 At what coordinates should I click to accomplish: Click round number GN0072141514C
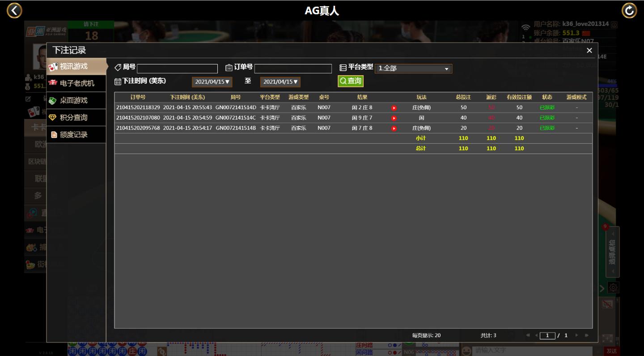pyautogui.click(x=236, y=118)
